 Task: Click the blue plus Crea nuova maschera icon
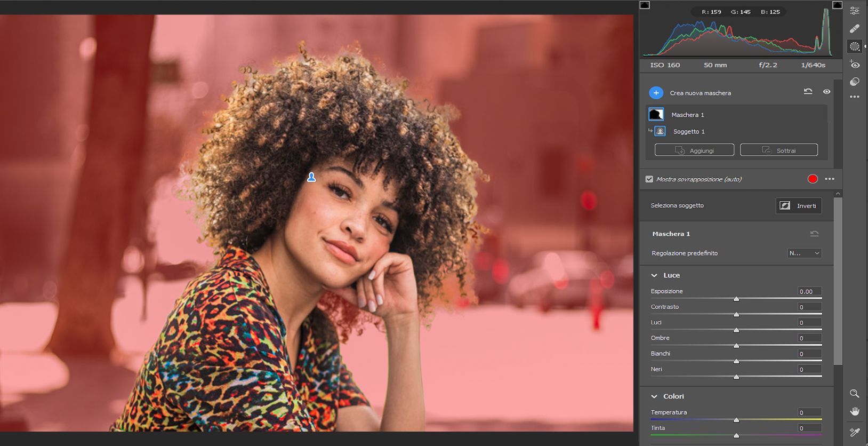point(656,93)
